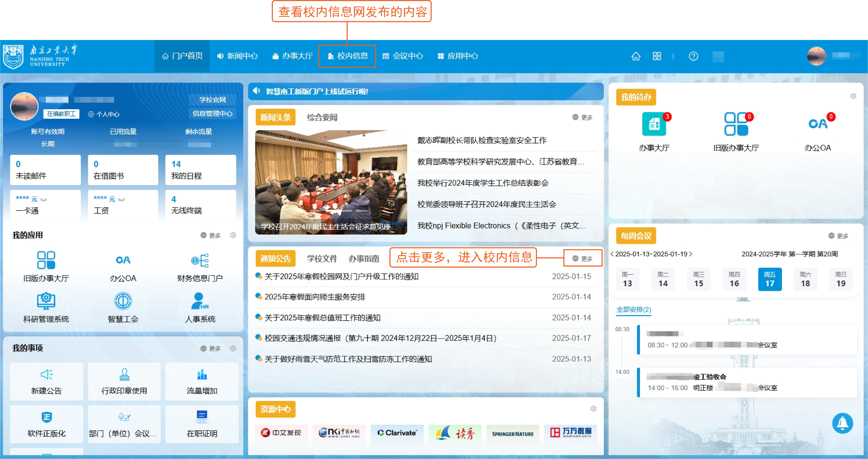Select 周一 13 in the weekly calendar
868x459 pixels.
(x=627, y=279)
